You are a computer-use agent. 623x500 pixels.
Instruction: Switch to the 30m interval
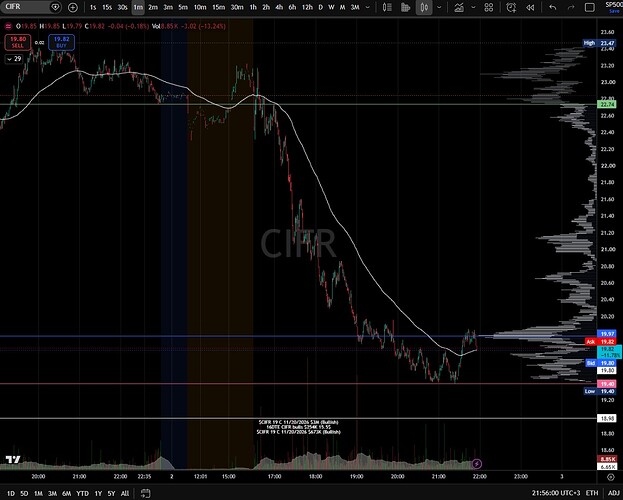coord(237,7)
